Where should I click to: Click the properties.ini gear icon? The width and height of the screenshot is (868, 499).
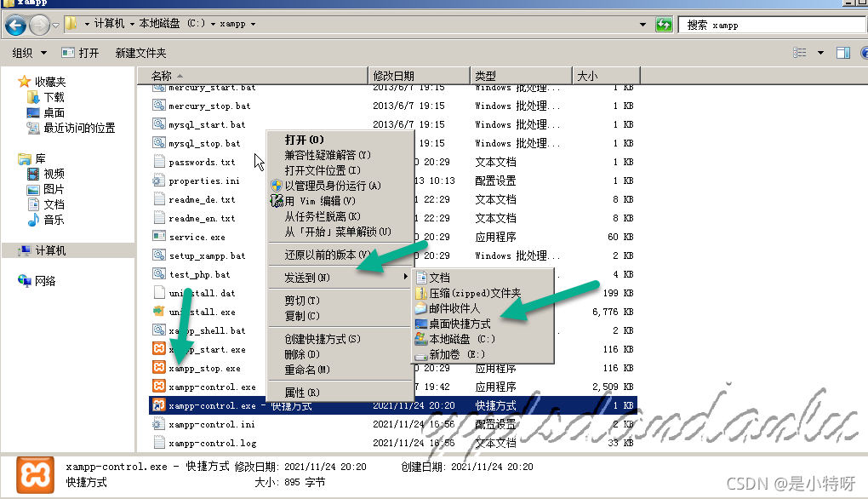tap(159, 181)
